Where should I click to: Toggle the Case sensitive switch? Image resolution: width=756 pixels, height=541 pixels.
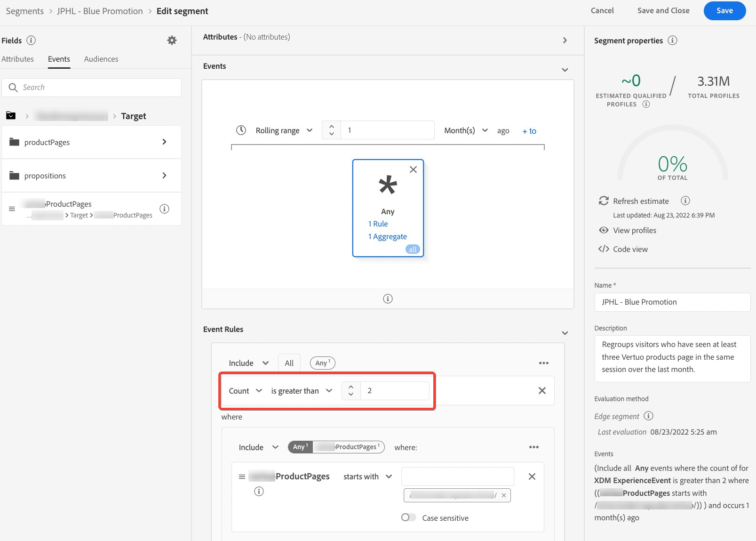408,517
